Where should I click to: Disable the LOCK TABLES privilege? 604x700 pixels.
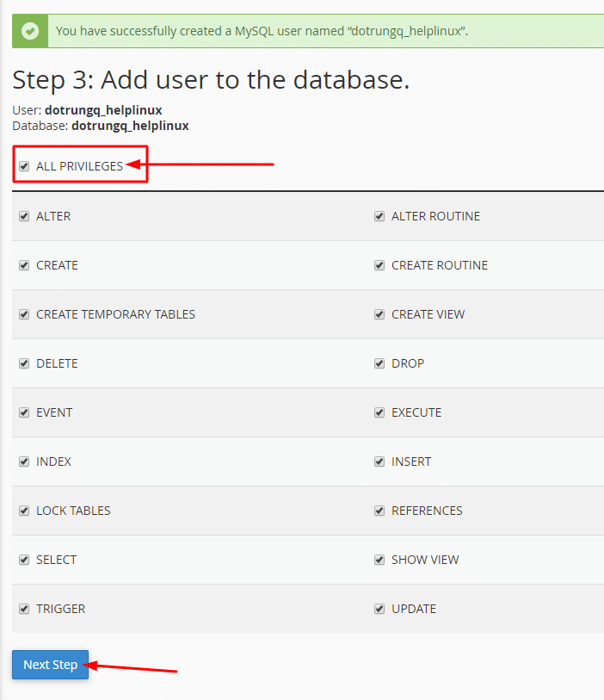tap(24, 511)
